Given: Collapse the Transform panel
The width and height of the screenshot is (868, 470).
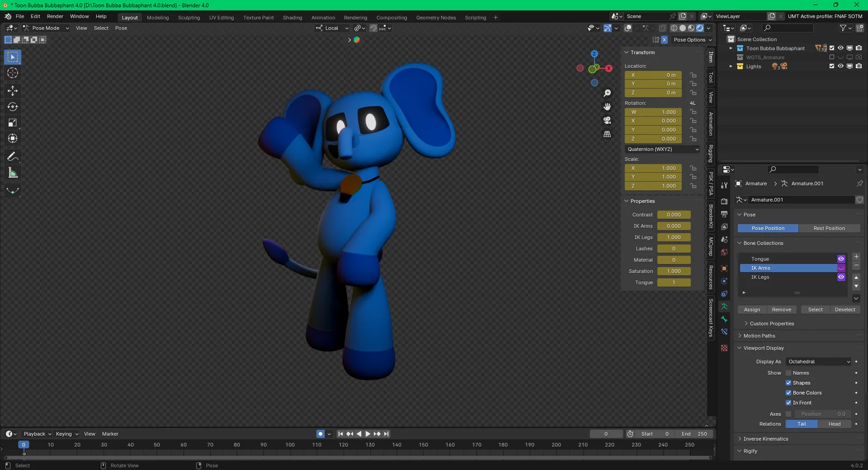Looking at the screenshot, I should [x=642, y=53].
